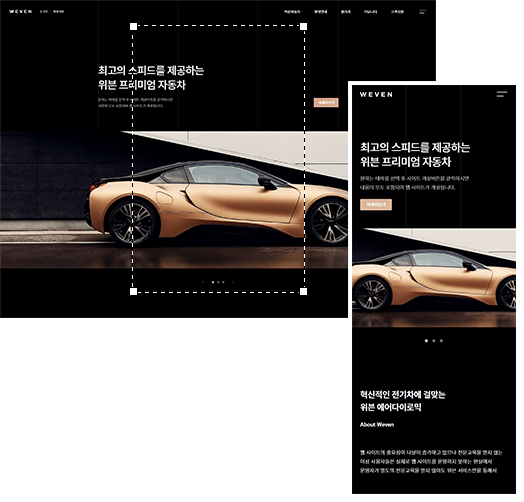The image size is (524, 502).
Task: Select the last gray desktop slide dot
Action: click(223, 282)
